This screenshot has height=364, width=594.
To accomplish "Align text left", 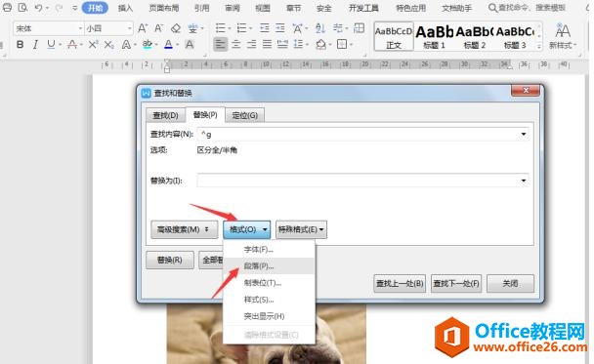I will tap(220, 45).
